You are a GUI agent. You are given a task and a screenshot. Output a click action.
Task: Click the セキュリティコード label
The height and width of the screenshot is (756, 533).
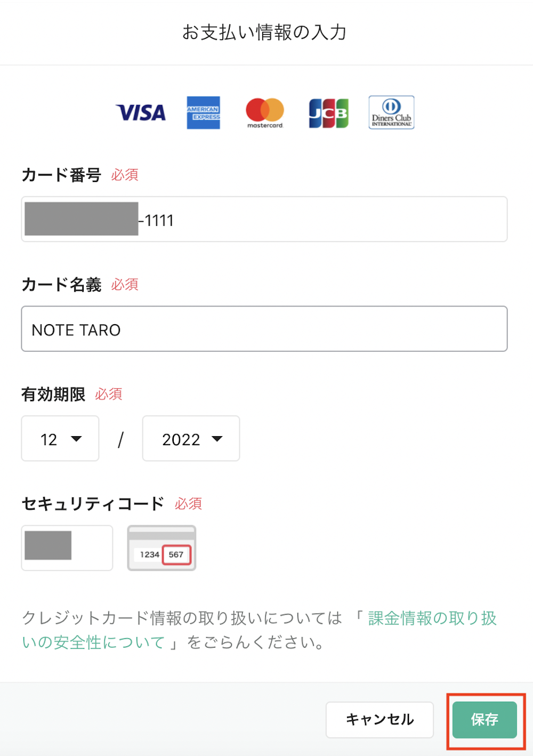point(93,504)
